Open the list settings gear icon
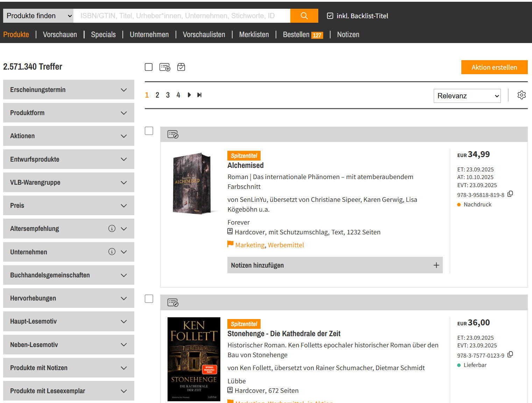Screen dimensions: 532x403 pos(521,95)
